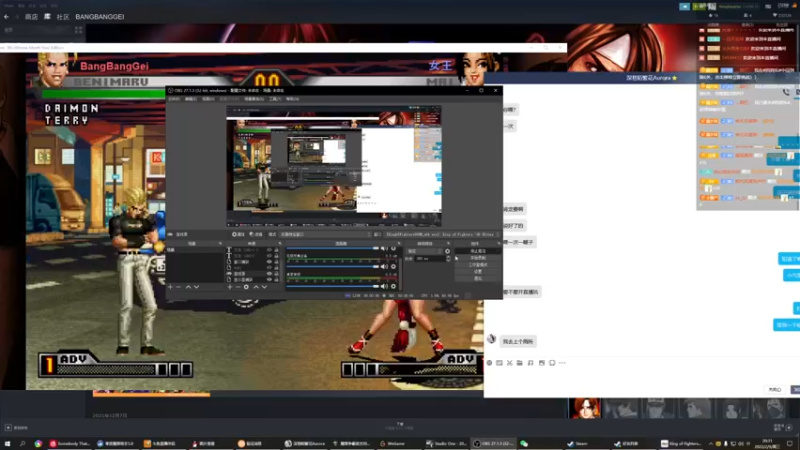Add a new source with the Sources plus icon
The width and height of the screenshot is (800, 450).
click(230, 287)
